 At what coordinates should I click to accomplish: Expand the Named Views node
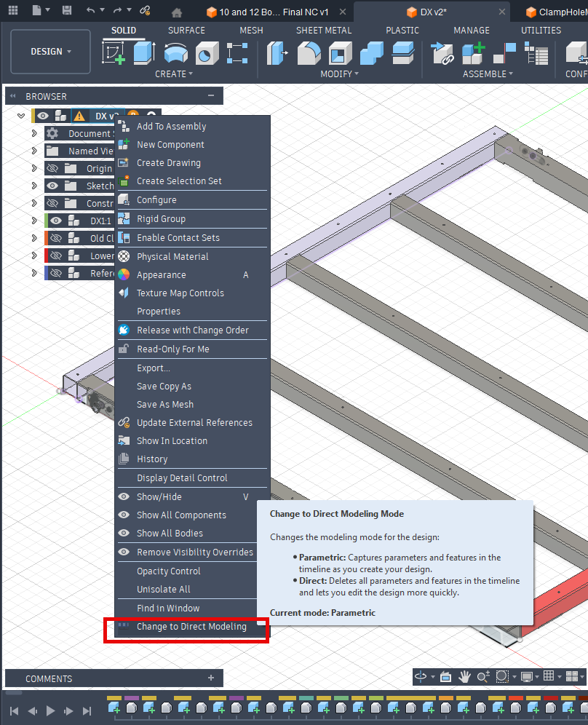tap(34, 151)
